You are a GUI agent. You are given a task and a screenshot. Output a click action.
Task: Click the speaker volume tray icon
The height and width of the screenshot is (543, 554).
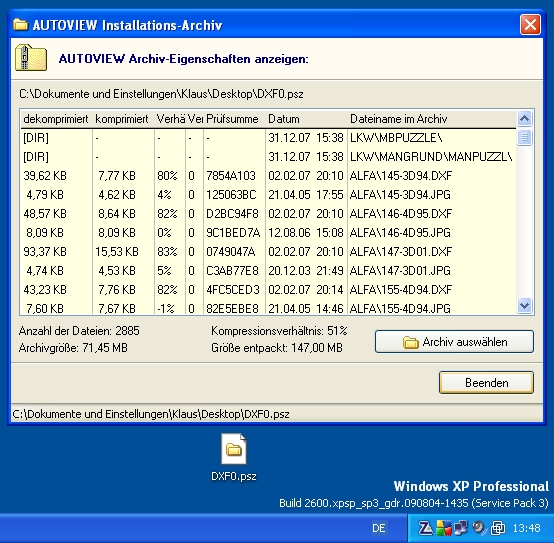pos(479,528)
